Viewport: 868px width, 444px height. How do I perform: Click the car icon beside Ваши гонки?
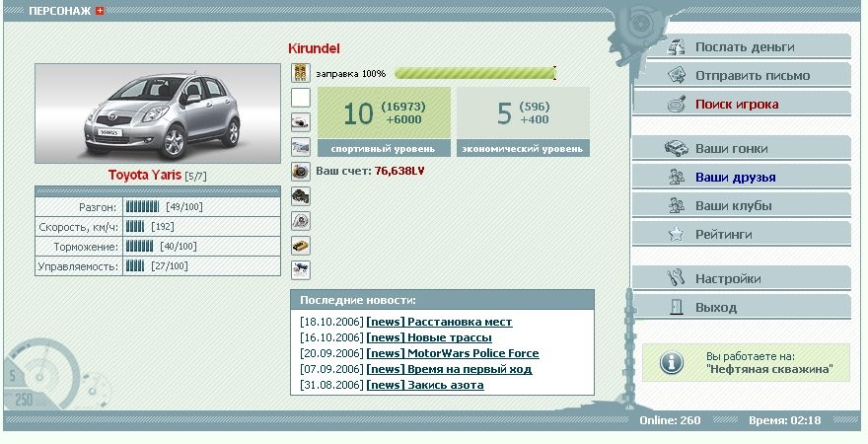(x=676, y=148)
